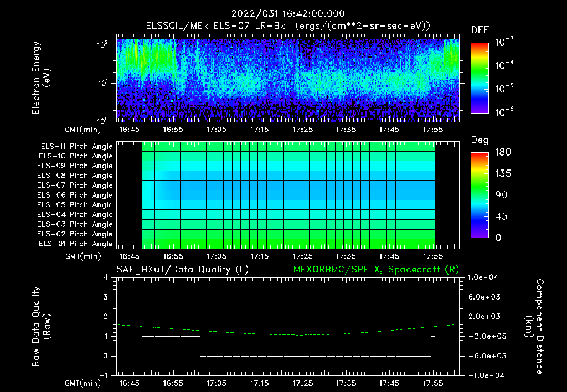Click the 10^-6 value on DEF color bar
The height and width of the screenshot is (392, 567).
coord(504,112)
